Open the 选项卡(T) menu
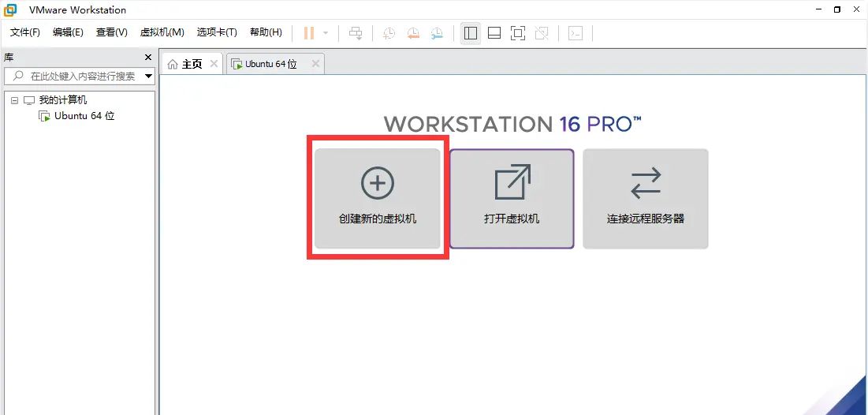Image resolution: width=868 pixels, height=415 pixels. [x=217, y=32]
